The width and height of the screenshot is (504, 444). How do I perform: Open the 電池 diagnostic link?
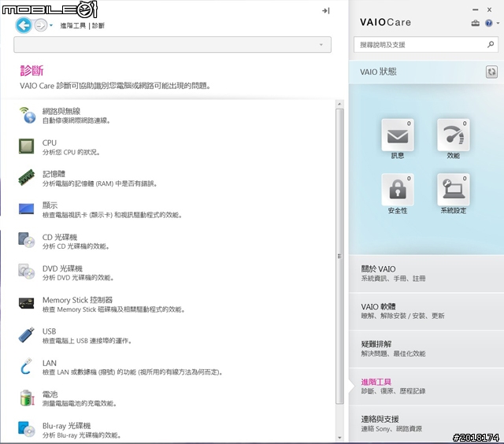(x=50, y=394)
